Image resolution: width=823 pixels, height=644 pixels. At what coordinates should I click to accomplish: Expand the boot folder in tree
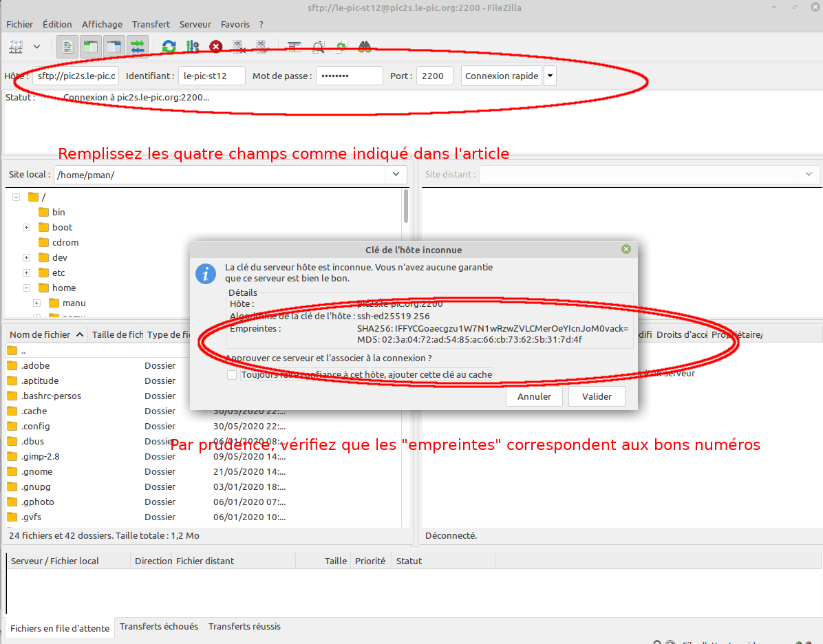tap(26, 228)
